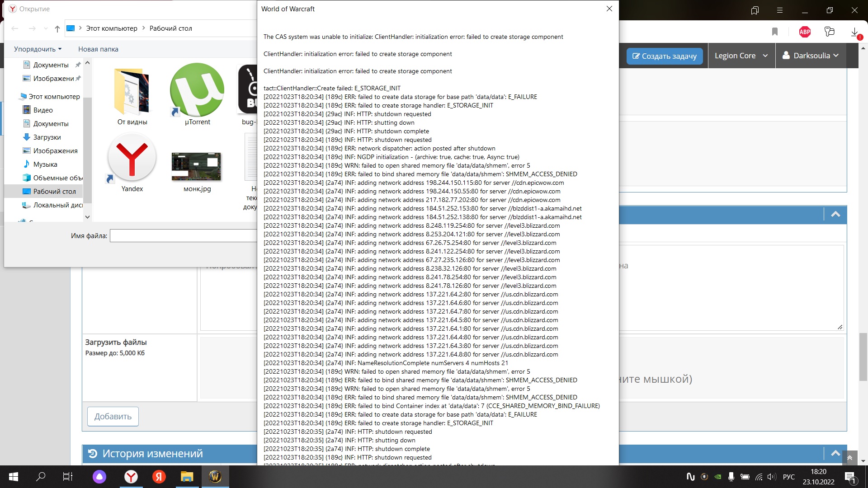Image resolution: width=868 pixels, height=488 pixels.
Task: Open the Упорядочить dropdown menu
Action: tap(38, 49)
